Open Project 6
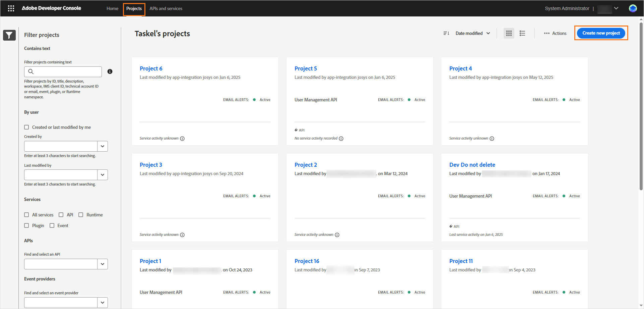The height and width of the screenshot is (309, 644). [151, 68]
